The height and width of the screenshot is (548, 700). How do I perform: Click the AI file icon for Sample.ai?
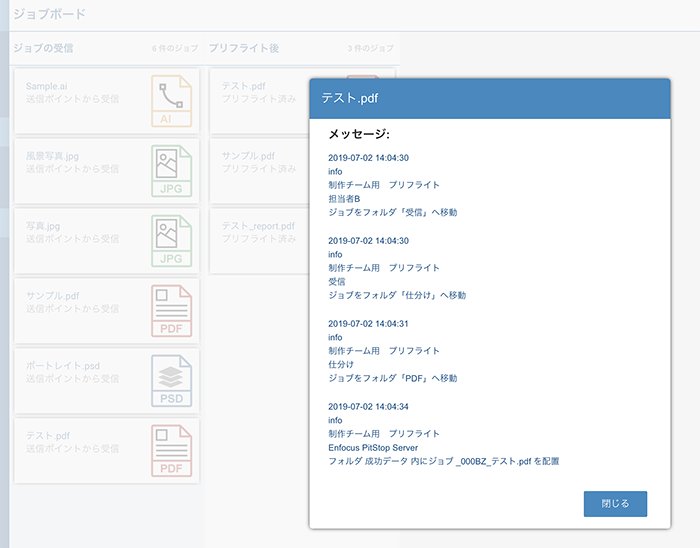tap(171, 101)
